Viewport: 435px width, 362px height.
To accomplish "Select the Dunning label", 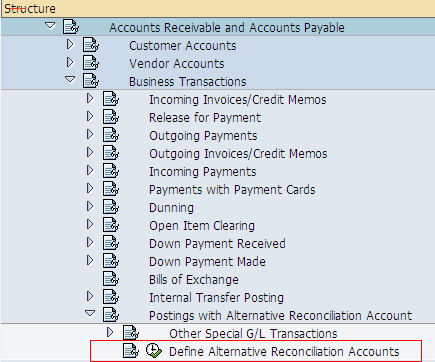I will [x=171, y=207].
